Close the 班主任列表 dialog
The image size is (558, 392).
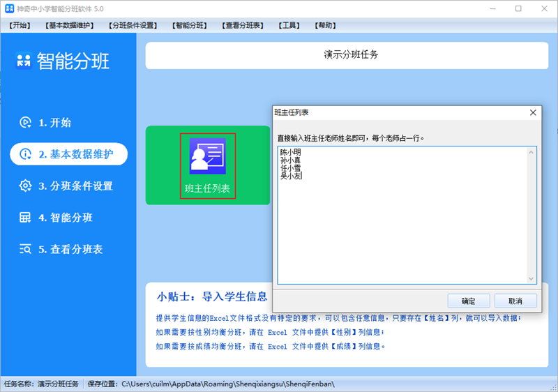point(533,113)
